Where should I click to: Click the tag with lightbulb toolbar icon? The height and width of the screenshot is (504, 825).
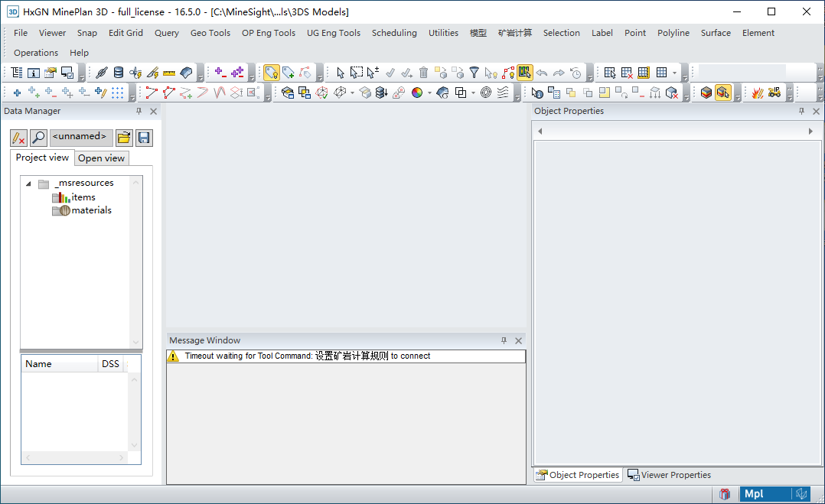tap(271, 73)
